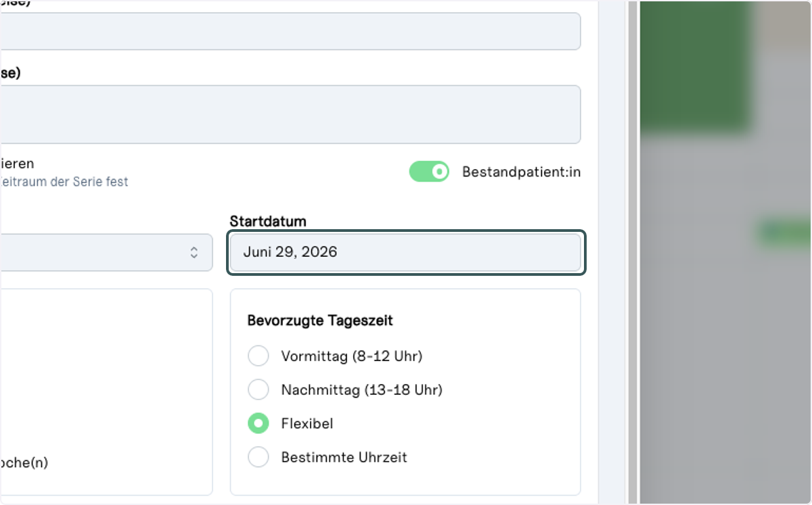Open the Startdatum date field
The width and height of the screenshot is (812, 505).
tap(405, 253)
